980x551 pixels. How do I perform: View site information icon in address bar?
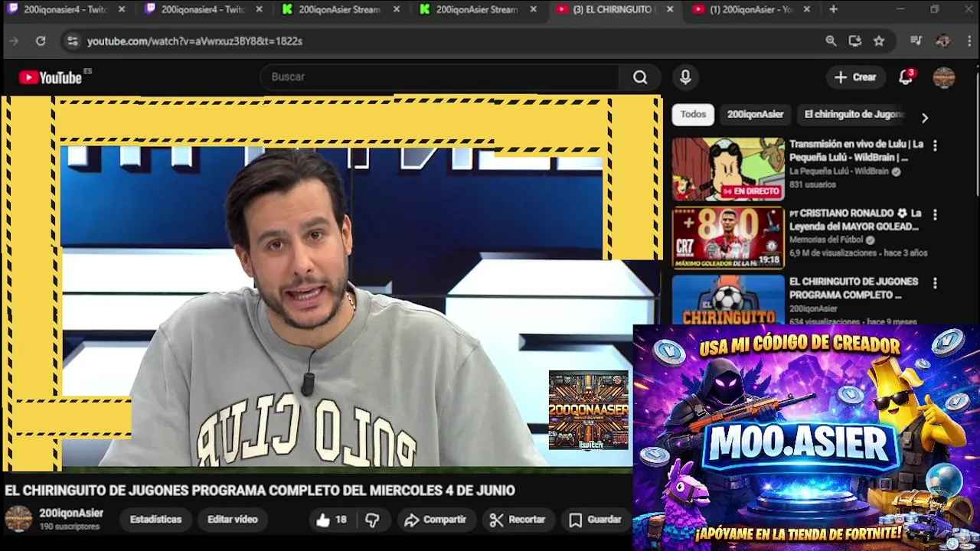72,41
